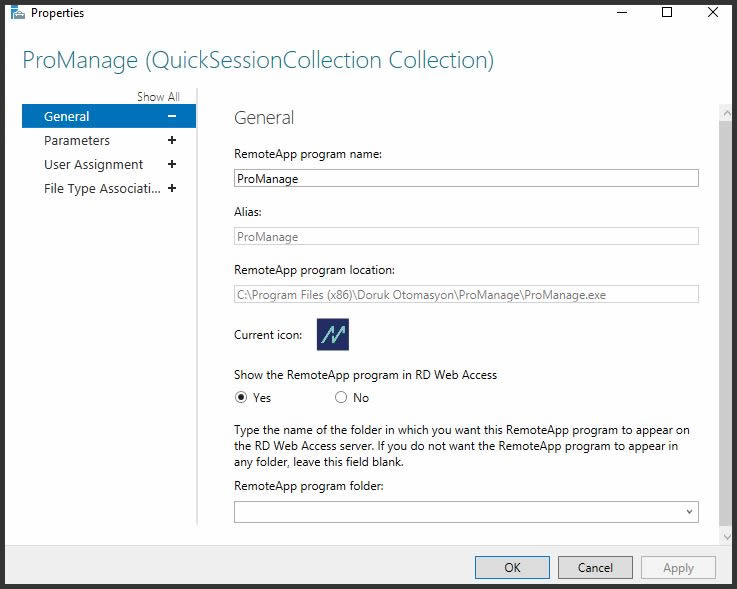
Task: Expand User Assignment plus icon
Action: point(172,164)
